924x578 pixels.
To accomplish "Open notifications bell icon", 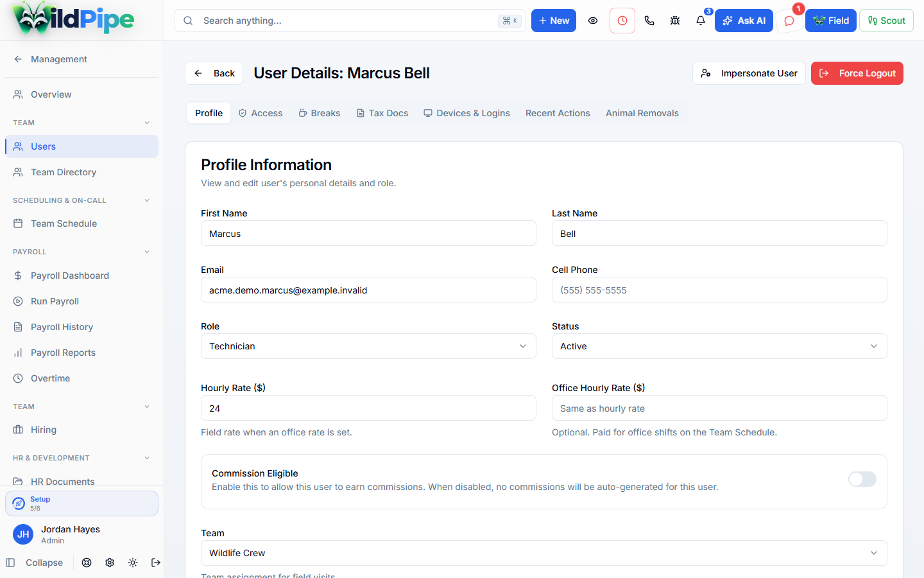I will point(701,21).
